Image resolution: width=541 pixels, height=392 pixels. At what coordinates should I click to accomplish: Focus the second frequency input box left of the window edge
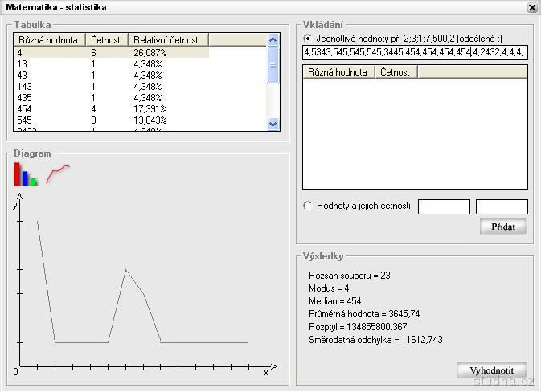click(x=502, y=207)
